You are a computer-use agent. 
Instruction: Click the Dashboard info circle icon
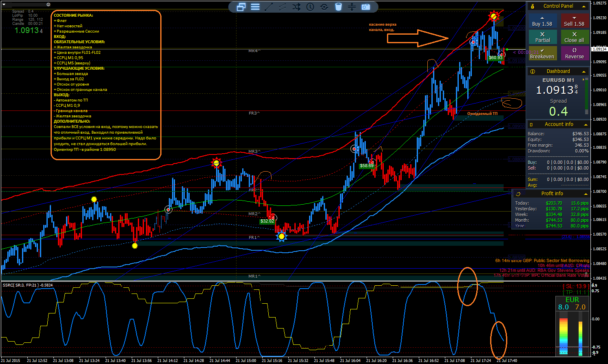click(x=533, y=71)
